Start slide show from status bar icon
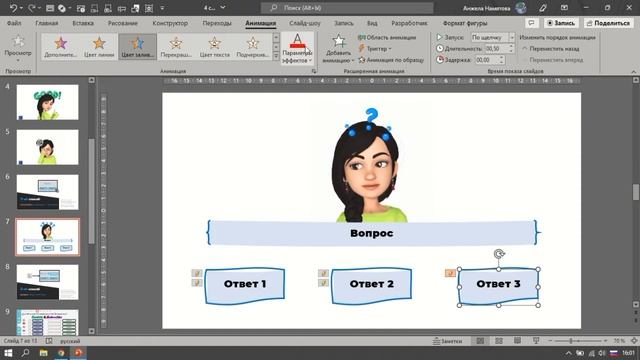 [x=536, y=341]
